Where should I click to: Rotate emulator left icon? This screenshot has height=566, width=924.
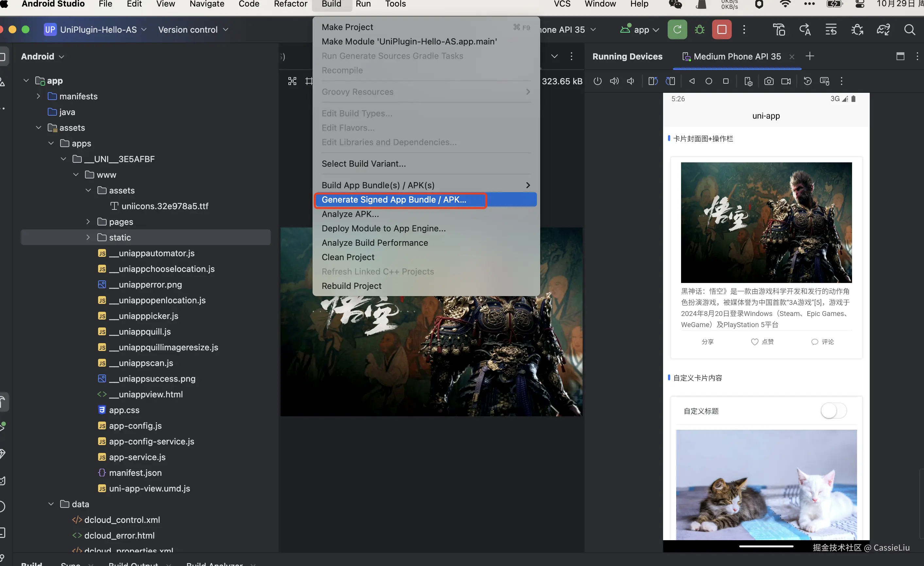pyautogui.click(x=653, y=81)
